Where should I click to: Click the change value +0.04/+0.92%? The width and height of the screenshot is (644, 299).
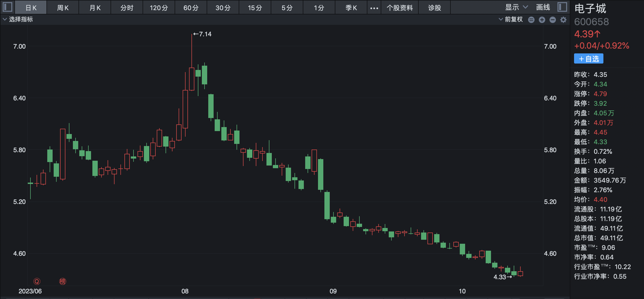602,46
